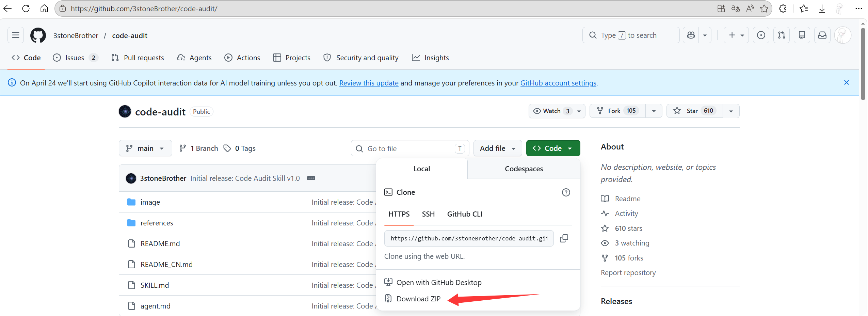Open the Copilot chat icon

691,35
